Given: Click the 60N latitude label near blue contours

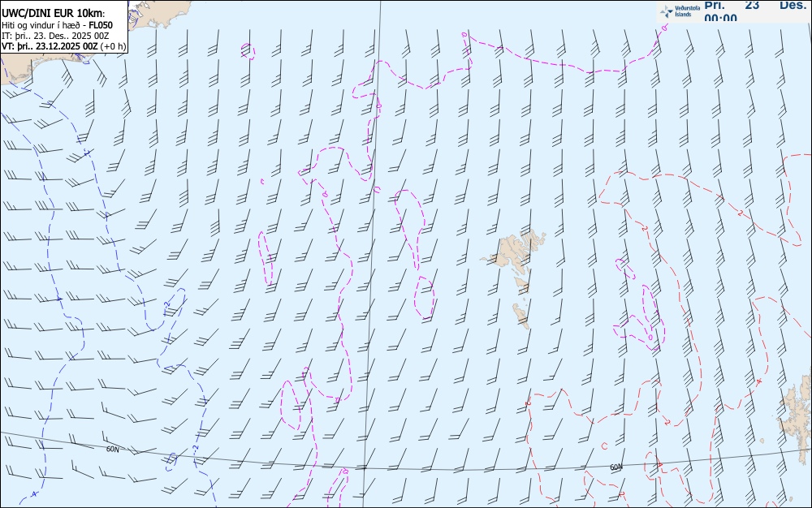Looking at the screenshot, I should [112, 450].
